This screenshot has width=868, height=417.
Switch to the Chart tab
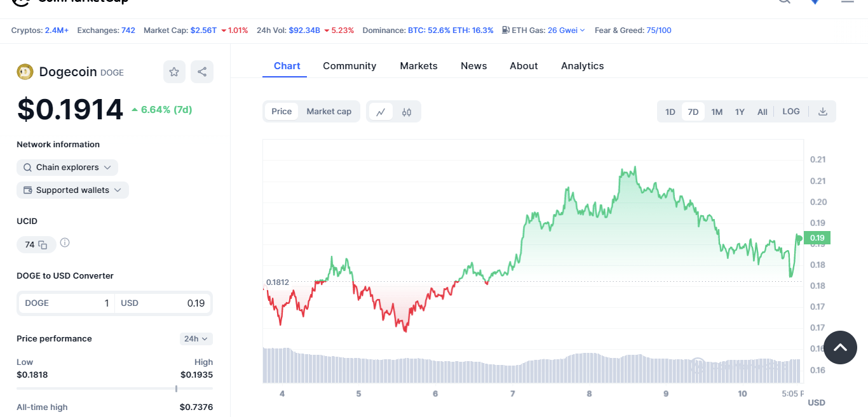tap(287, 66)
